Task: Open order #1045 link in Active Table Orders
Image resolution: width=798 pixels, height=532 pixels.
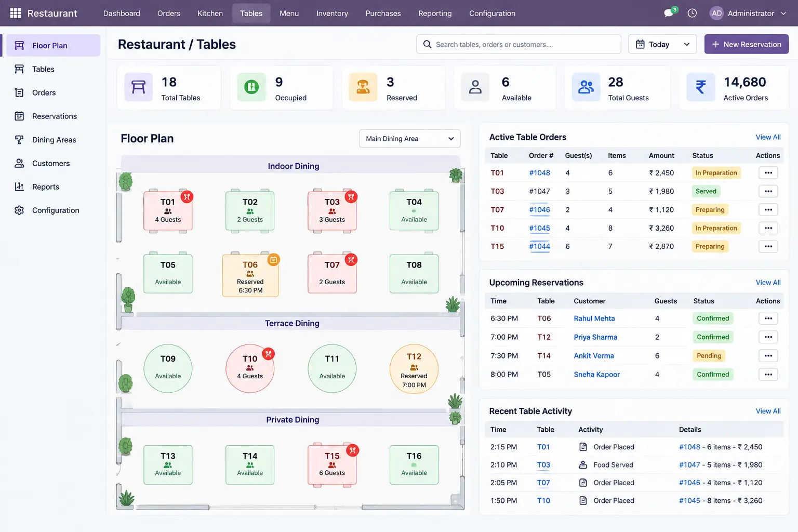Action: click(x=539, y=228)
